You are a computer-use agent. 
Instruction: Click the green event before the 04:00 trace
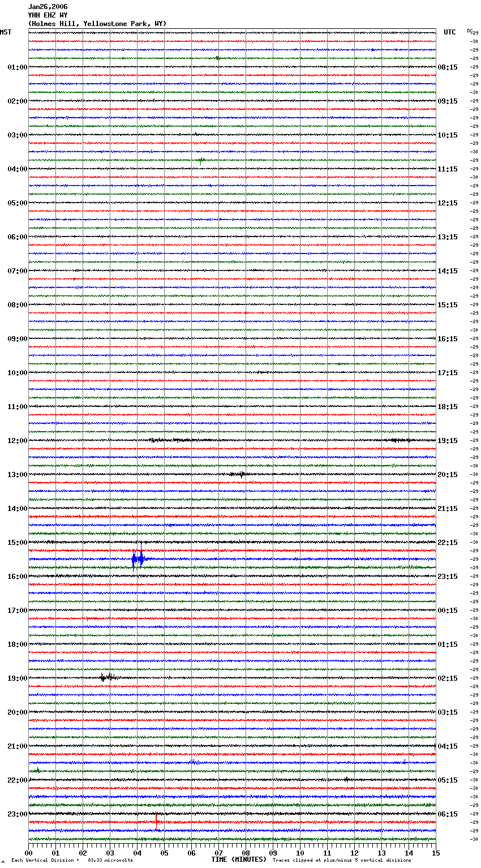tap(201, 161)
